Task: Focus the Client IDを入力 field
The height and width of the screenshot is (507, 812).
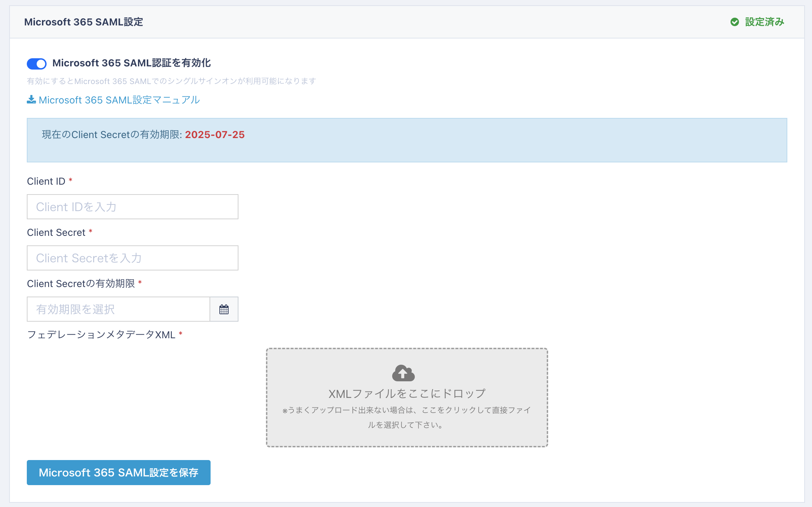Action: point(132,207)
